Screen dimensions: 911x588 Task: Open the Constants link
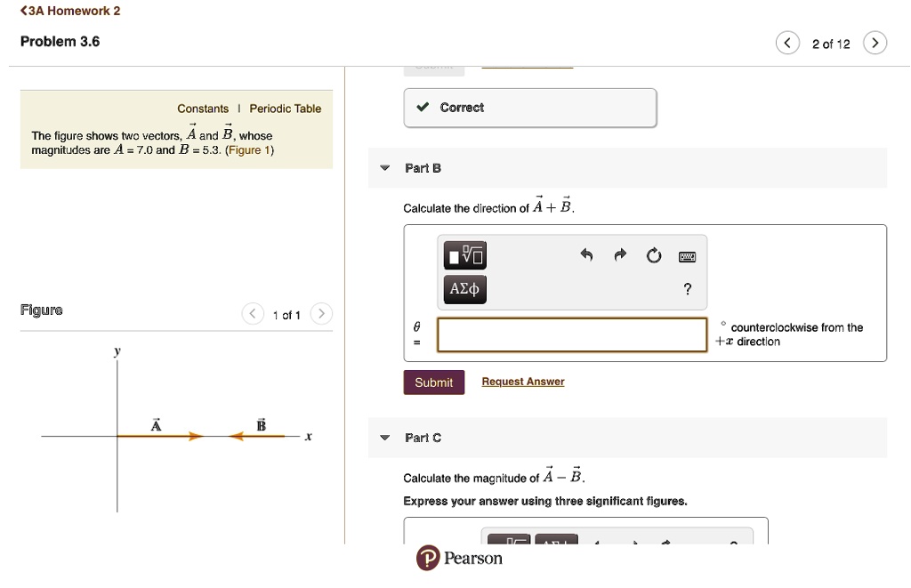click(x=203, y=109)
